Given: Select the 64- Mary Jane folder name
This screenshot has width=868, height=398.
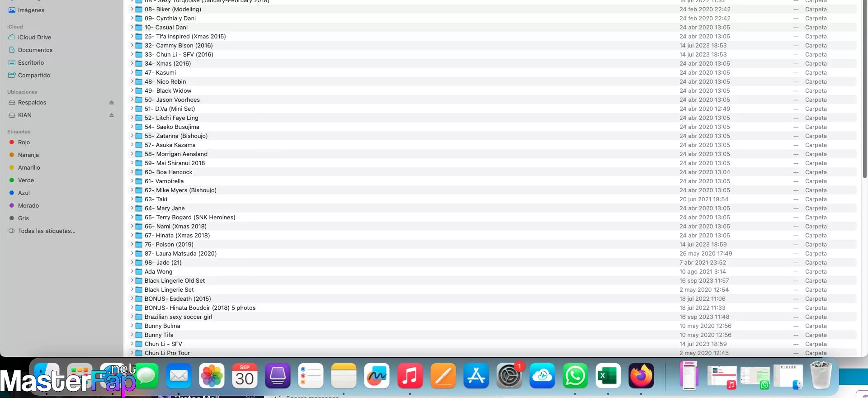Looking at the screenshot, I should (165, 208).
